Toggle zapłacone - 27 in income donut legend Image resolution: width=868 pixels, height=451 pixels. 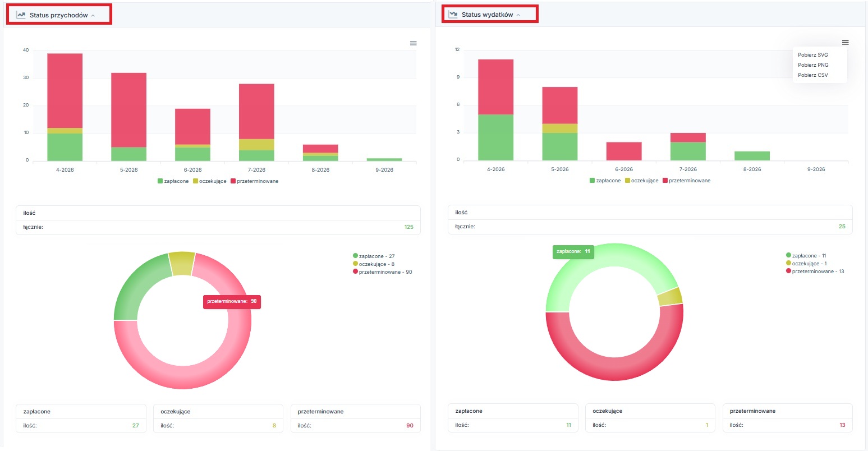tap(374, 256)
